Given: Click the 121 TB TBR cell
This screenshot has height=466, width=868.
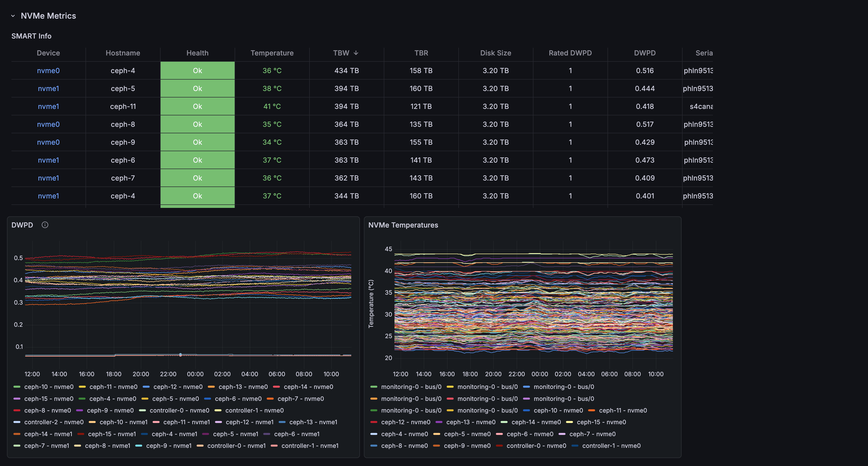Looking at the screenshot, I should [421, 106].
